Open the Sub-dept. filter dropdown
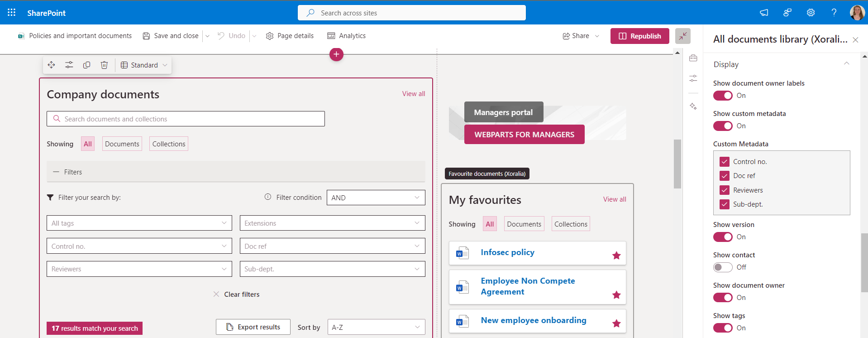This screenshot has height=338, width=868. coord(333,269)
